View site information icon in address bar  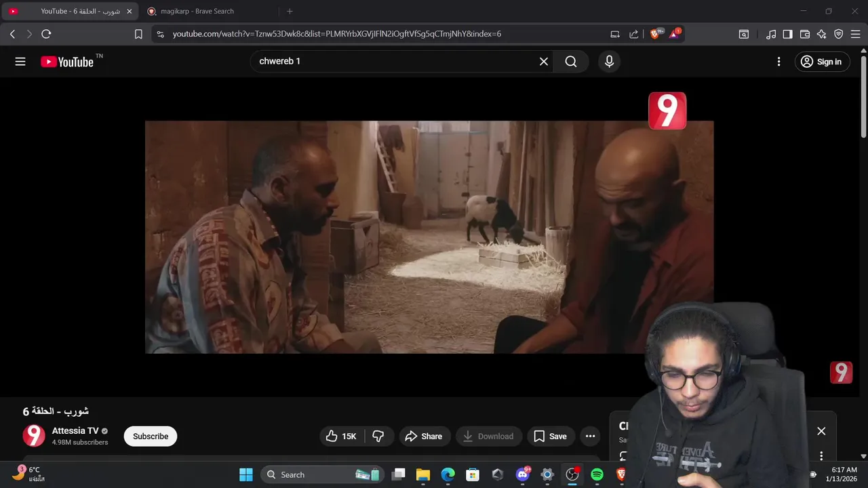point(160,34)
